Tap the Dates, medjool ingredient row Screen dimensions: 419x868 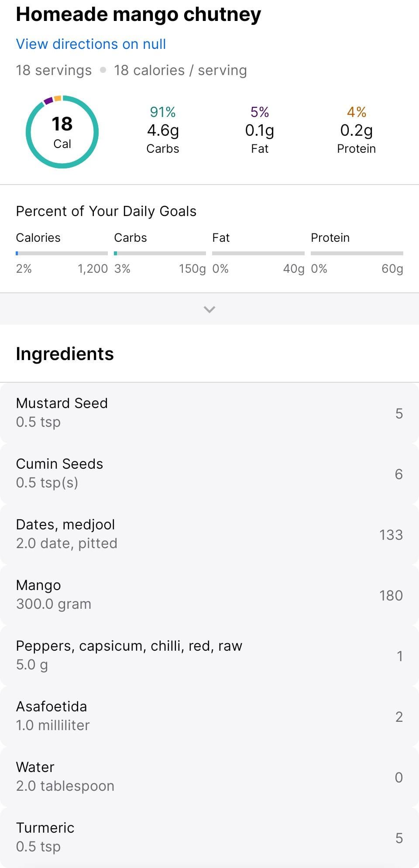209,534
